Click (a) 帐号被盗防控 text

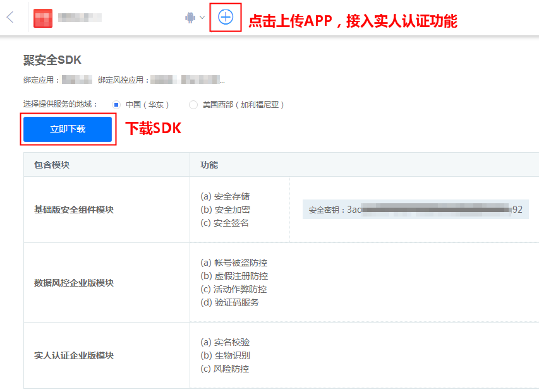pyautogui.click(x=234, y=263)
